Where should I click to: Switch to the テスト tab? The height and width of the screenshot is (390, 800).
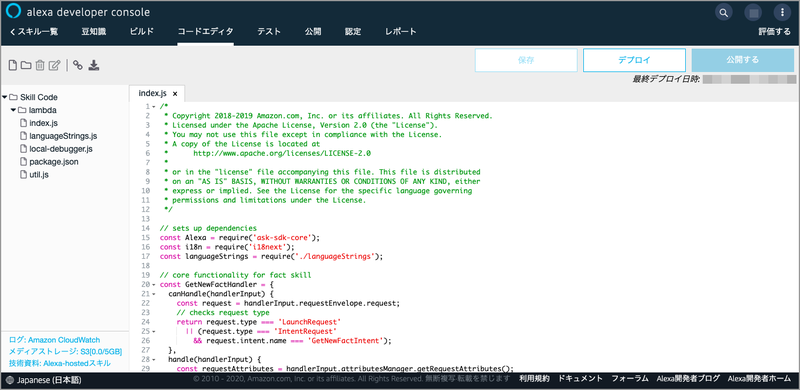click(269, 32)
